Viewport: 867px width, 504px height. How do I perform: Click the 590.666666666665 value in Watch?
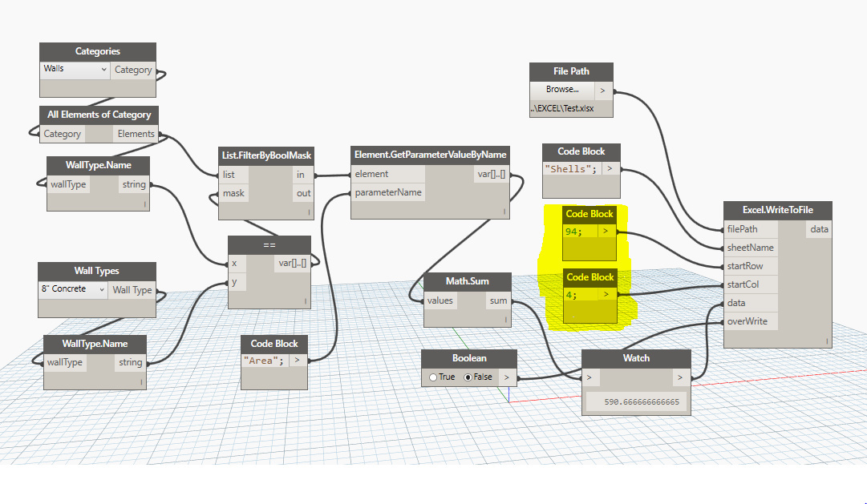[642, 401]
